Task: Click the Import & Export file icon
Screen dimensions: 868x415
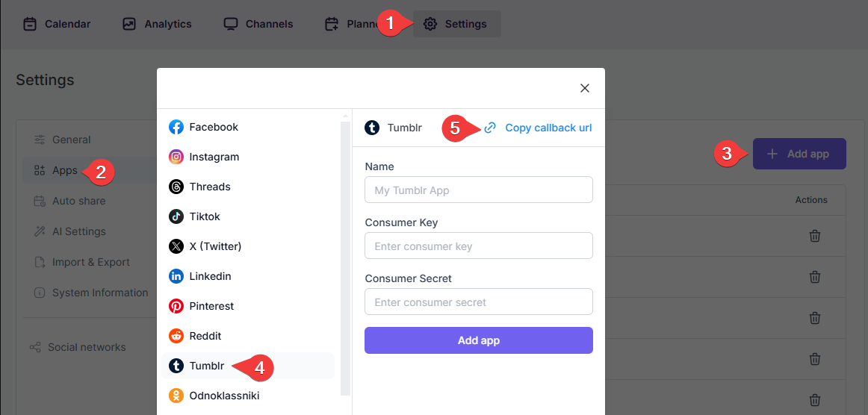Action: [x=40, y=262]
